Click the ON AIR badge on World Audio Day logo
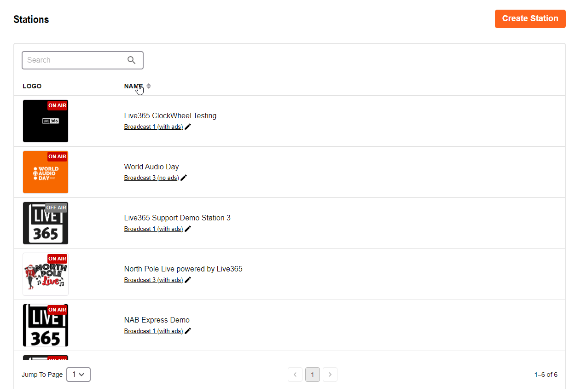The width and height of the screenshot is (581, 392). [x=57, y=156]
